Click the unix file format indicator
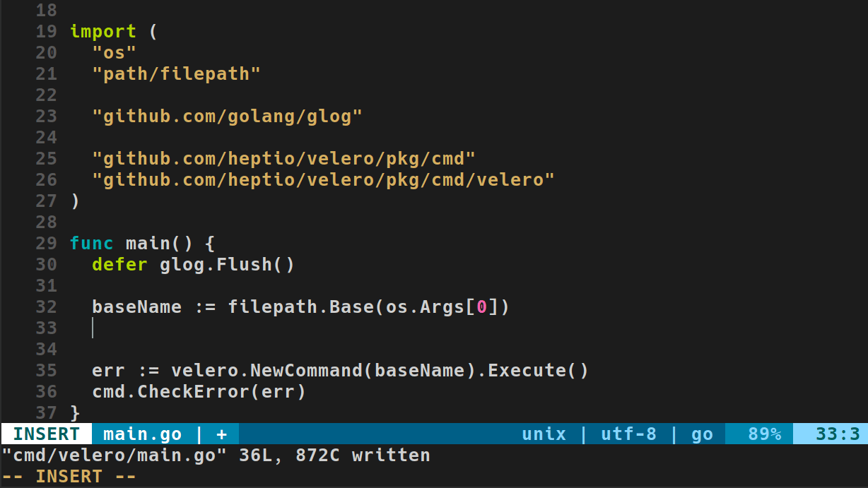Screen dimensions: 868x488 (544, 434)
